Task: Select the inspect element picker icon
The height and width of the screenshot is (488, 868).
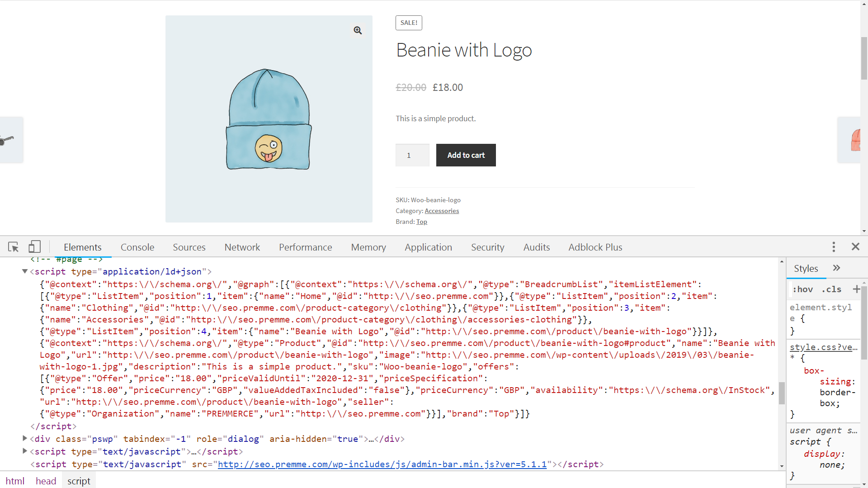Action: (13, 247)
